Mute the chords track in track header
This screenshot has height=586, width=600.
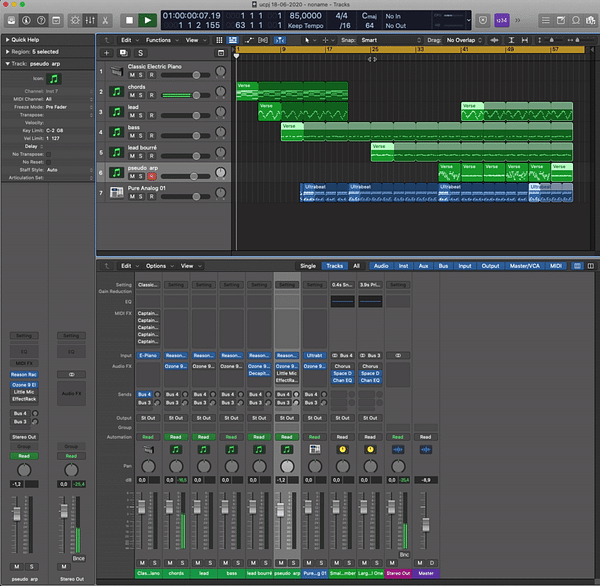[130, 97]
